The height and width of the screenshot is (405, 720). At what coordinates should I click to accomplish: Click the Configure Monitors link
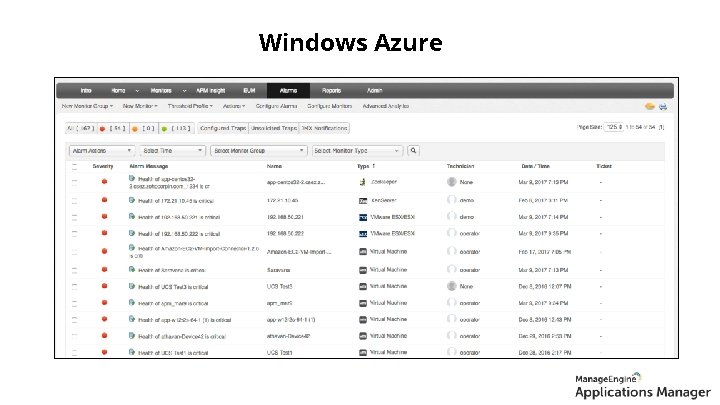330,106
